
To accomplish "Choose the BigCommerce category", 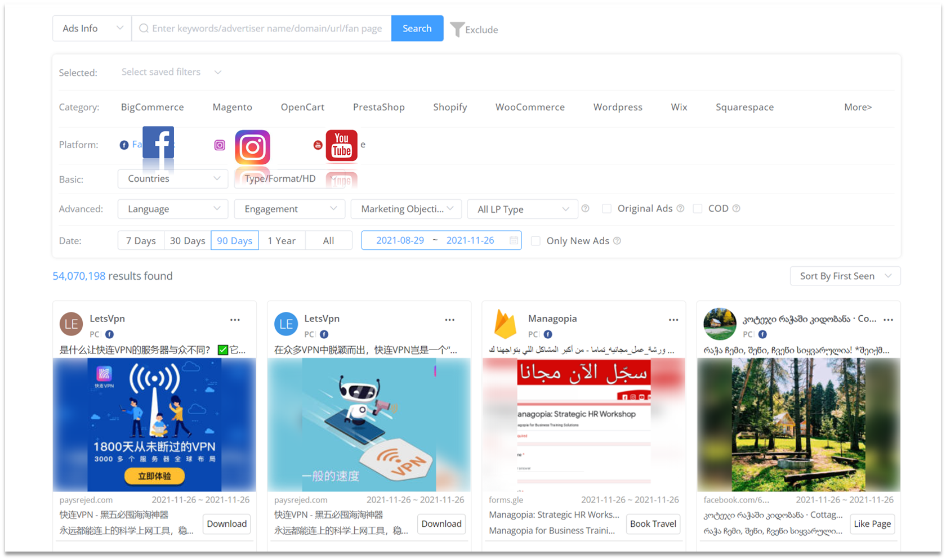I will [153, 107].
